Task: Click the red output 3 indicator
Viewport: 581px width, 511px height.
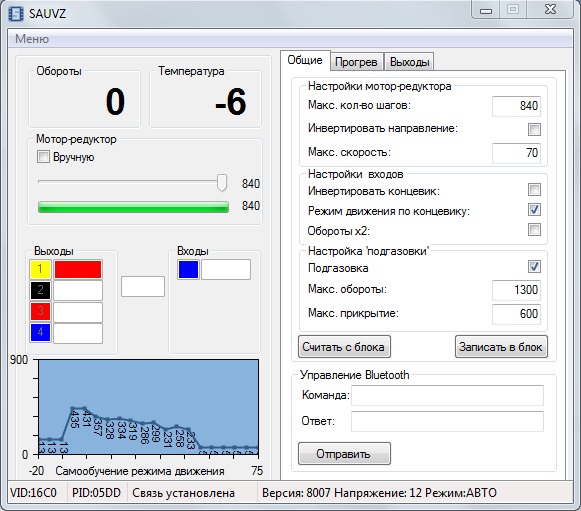Action: click(40, 311)
